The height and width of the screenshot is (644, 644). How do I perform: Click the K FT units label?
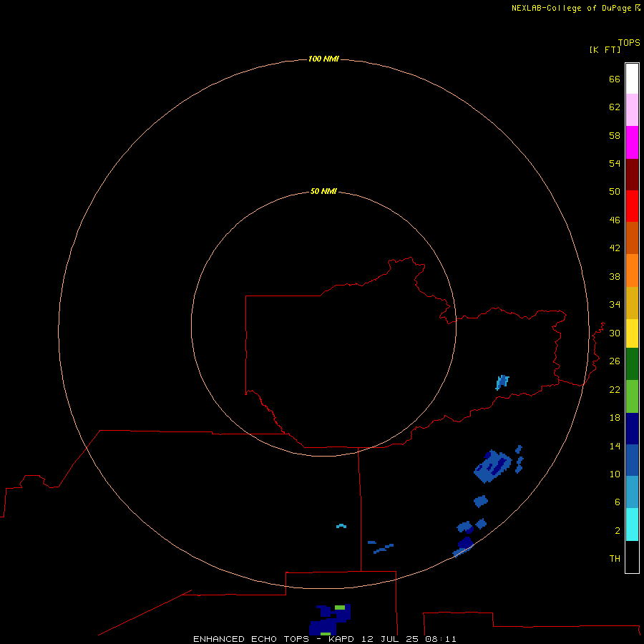click(605, 49)
